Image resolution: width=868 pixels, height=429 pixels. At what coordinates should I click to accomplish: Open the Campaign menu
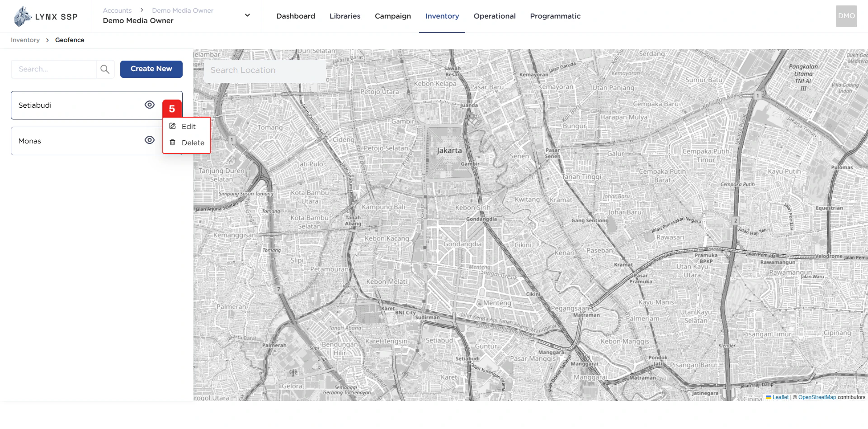click(393, 16)
